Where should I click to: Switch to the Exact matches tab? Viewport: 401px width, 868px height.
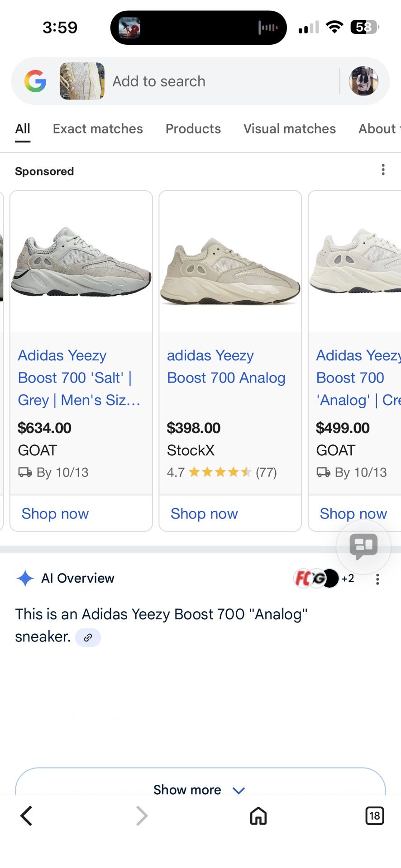98,129
